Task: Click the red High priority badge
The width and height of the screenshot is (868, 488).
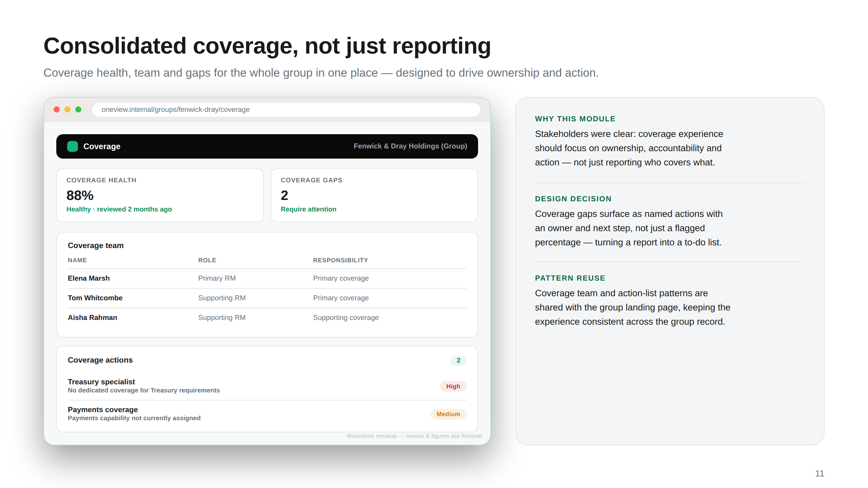Action: pos(453,386)
